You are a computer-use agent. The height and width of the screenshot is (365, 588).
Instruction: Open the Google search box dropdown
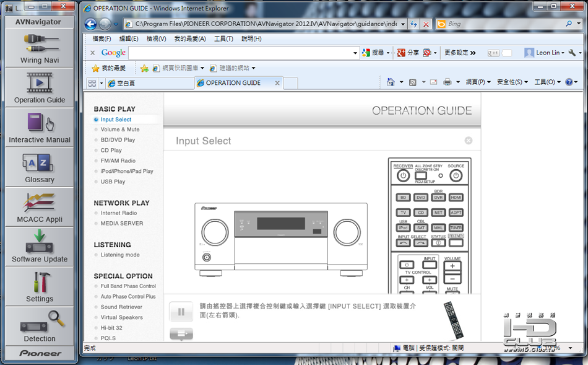(x=355, y=53)
